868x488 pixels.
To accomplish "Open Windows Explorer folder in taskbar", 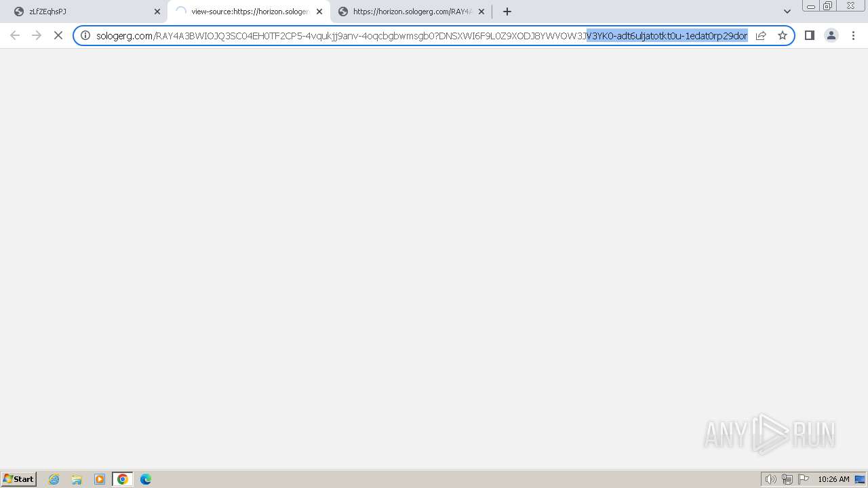I will (77, 479).
